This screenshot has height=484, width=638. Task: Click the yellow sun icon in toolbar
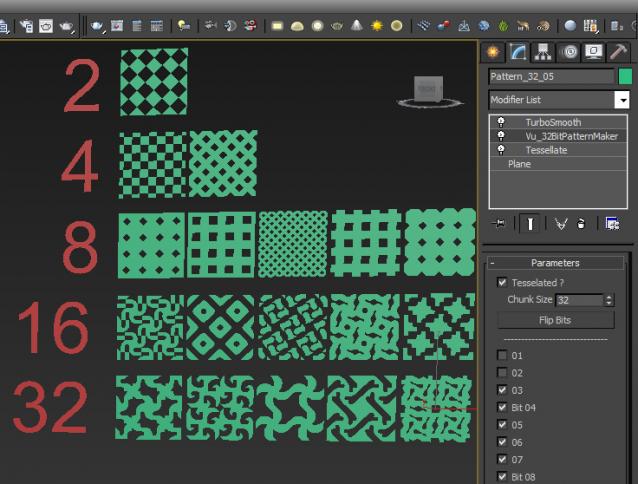(x=377, y=26)
